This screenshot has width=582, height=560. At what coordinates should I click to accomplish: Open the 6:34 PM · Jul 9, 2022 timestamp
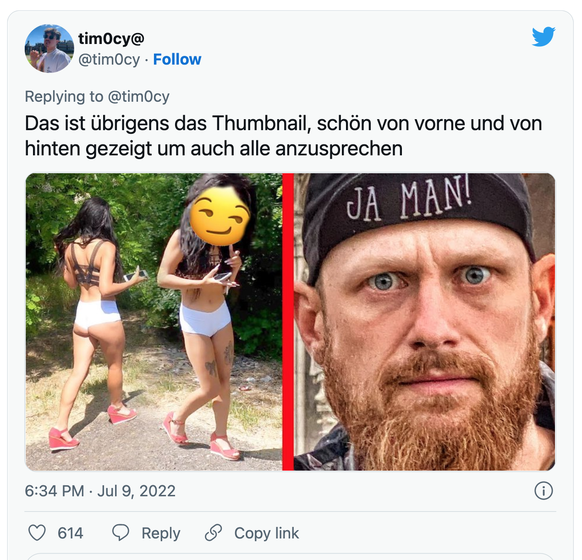tap(100, 491)
